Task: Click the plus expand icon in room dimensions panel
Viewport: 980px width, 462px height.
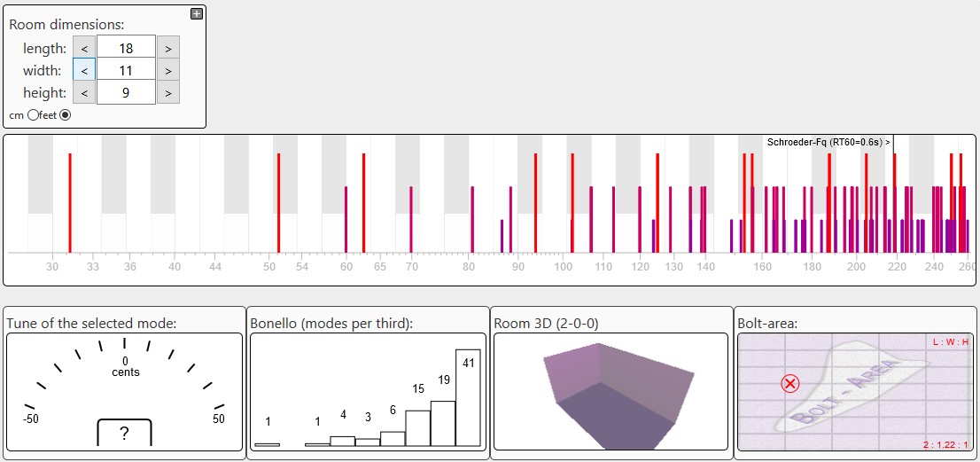Action: [197, 13]
